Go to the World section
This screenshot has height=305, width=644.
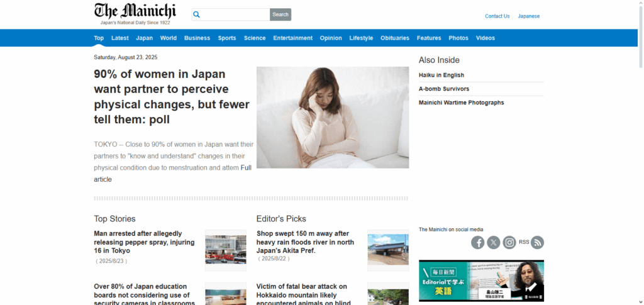pyautogui.click(x=169, y=38)
